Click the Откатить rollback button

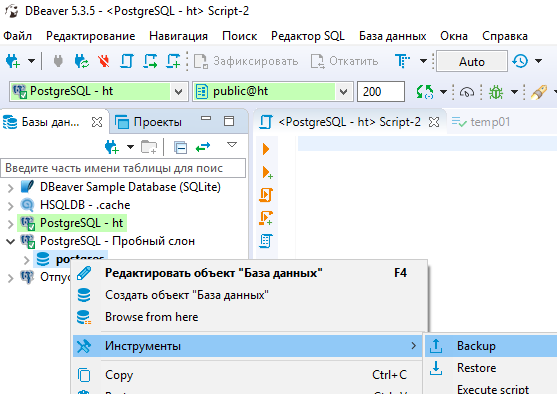click(x=344, y=61)
